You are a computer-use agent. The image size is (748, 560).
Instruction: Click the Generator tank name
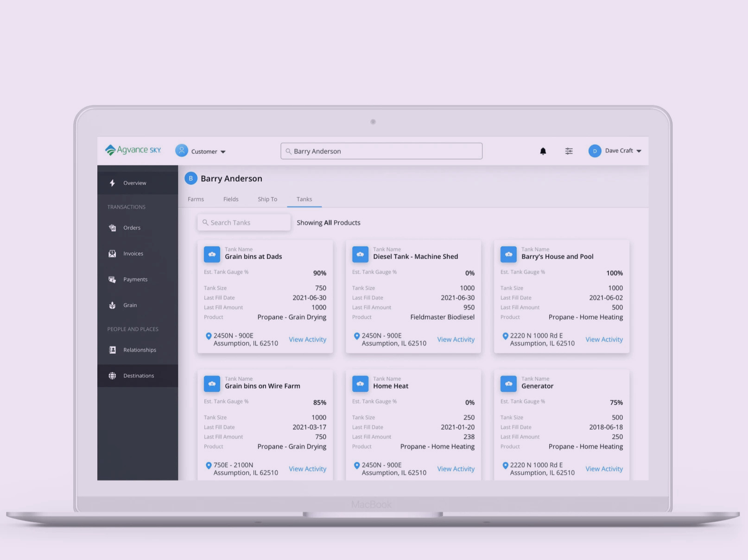[x=538, y=386]
